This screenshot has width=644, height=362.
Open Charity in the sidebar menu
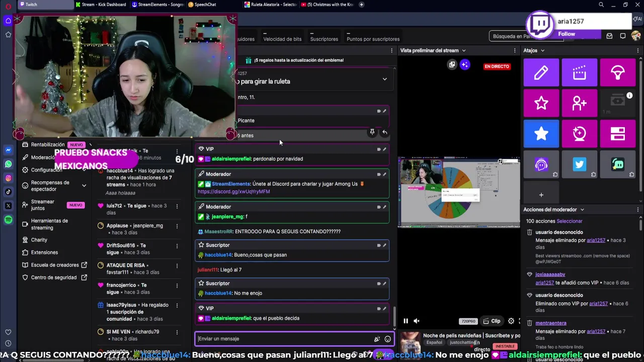pos(39,240)
